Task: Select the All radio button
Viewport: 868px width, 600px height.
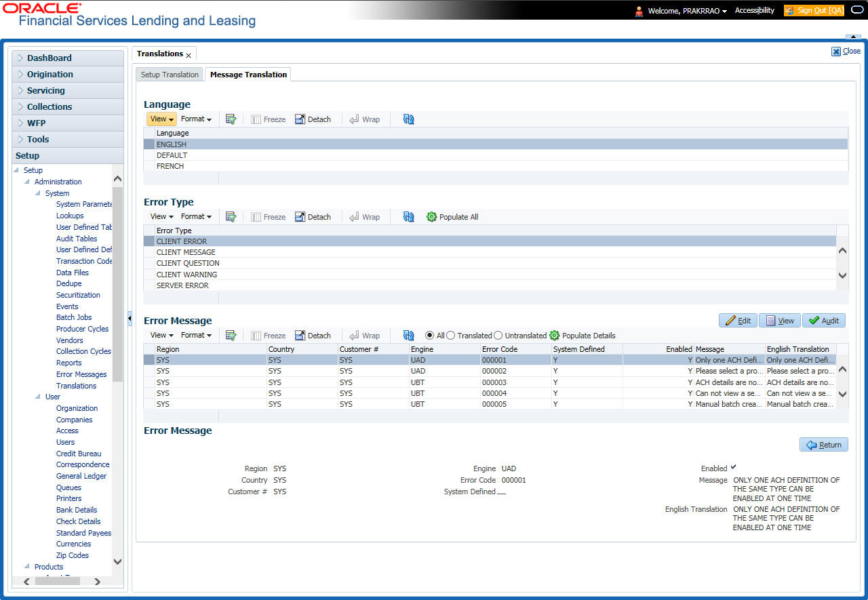Action: [429, 336]
